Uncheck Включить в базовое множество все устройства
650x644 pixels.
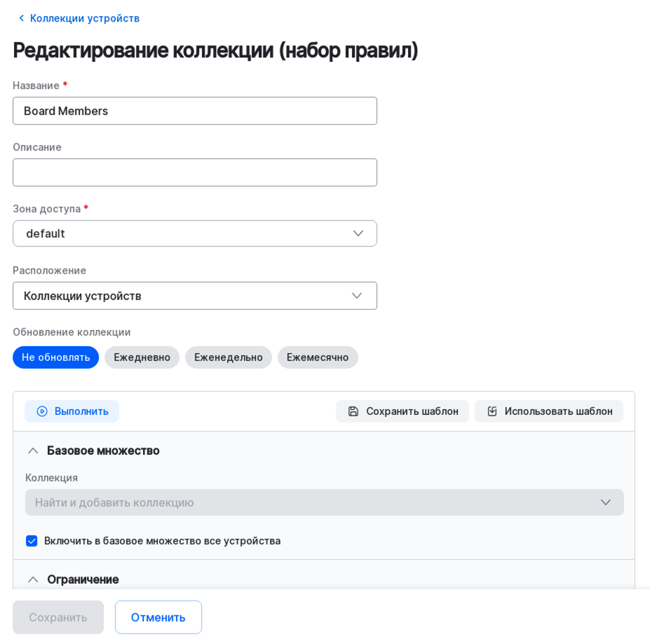(32, 541)
